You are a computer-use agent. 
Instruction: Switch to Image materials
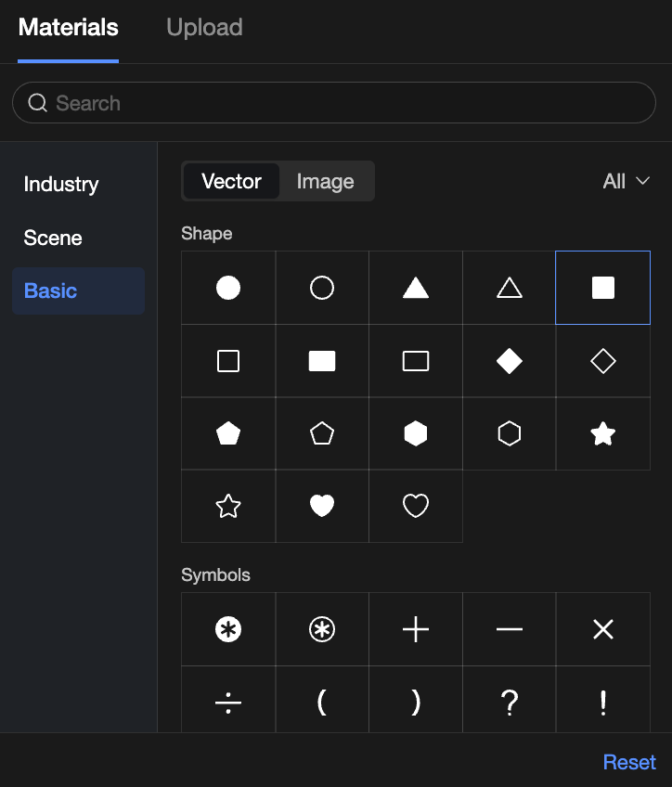325,181
